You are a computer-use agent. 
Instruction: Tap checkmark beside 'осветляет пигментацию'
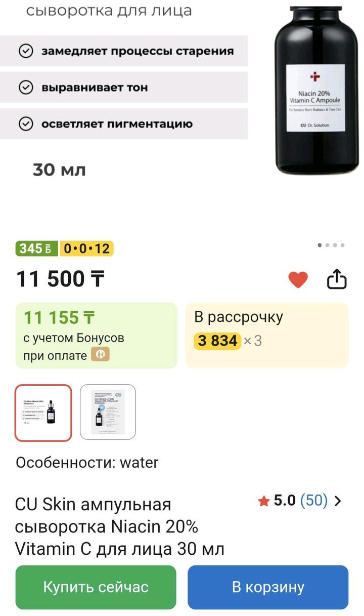(25, 124)
